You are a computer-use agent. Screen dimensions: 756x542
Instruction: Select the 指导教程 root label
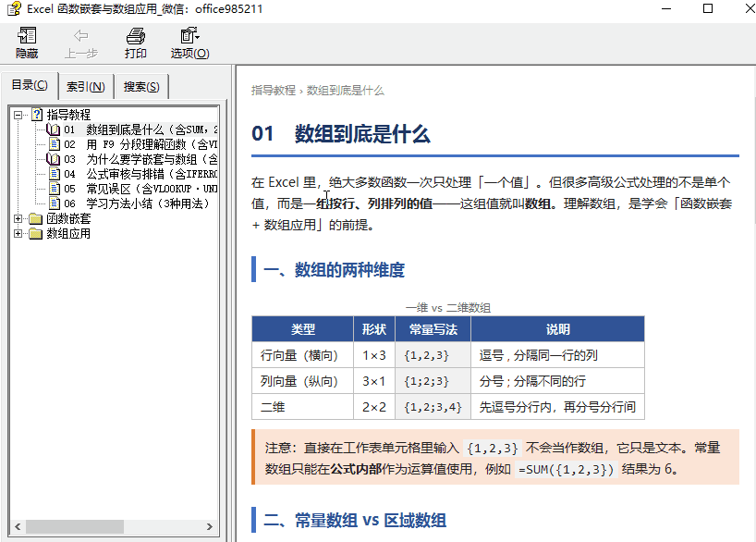68,115
